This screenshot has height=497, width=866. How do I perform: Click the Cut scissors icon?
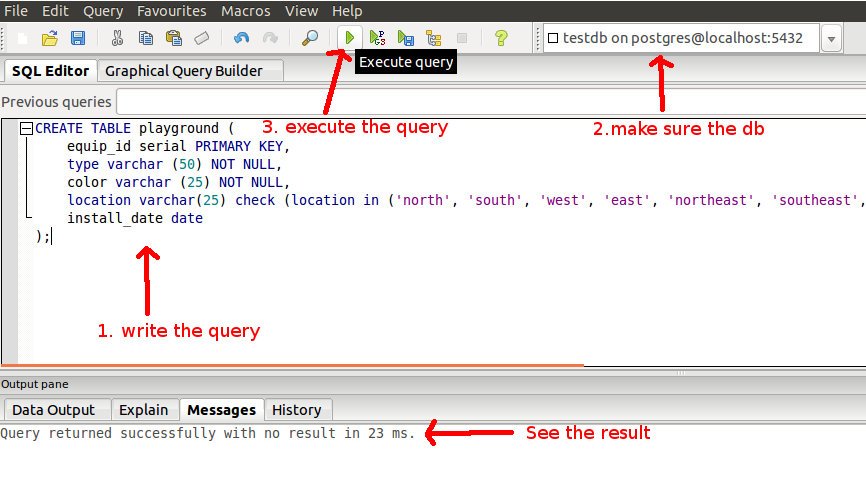coord(117,38)
